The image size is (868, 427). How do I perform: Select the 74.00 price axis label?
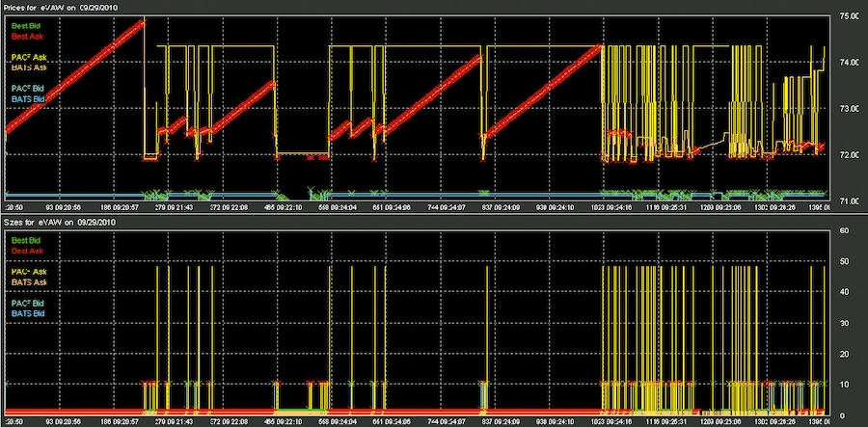click(849, 63)
